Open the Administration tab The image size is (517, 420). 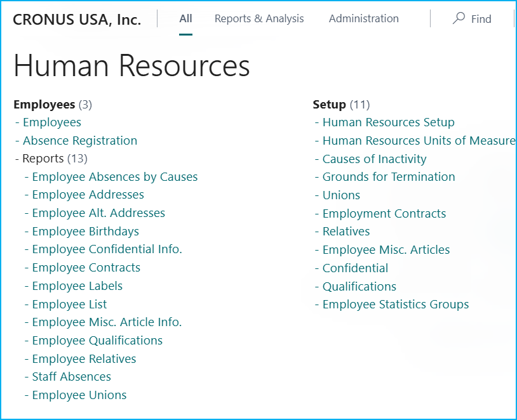[363, 19]
